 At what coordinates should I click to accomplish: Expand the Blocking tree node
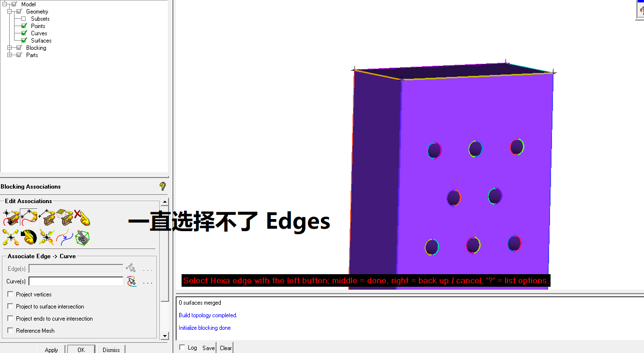pos(10,48)
